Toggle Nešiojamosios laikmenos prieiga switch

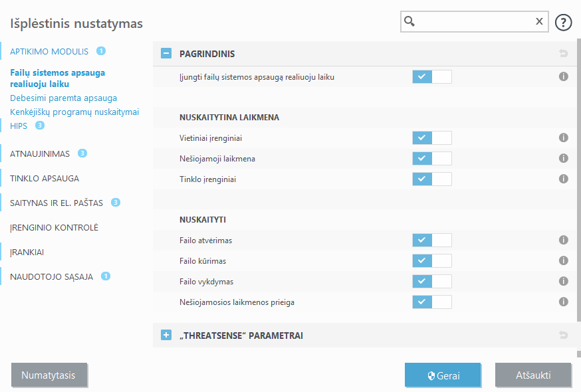click(430, 301)
